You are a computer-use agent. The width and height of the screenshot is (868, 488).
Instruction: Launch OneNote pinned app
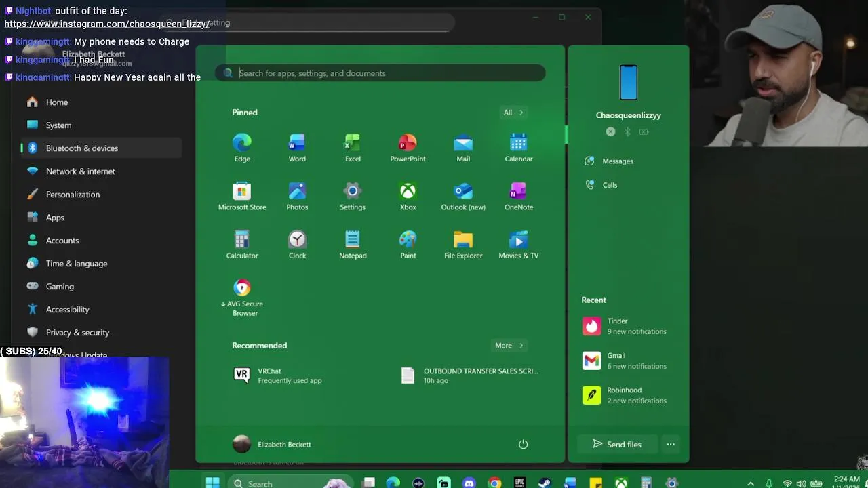point(519,197)
